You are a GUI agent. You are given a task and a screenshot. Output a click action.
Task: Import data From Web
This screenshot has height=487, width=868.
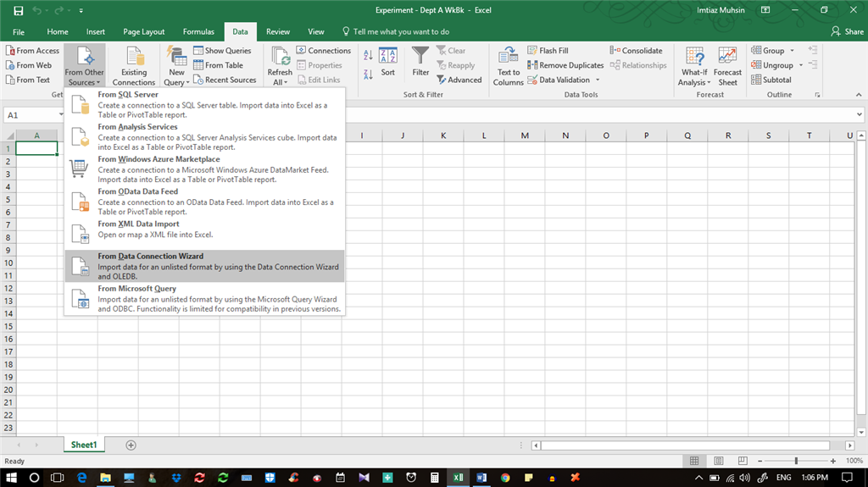29,65
